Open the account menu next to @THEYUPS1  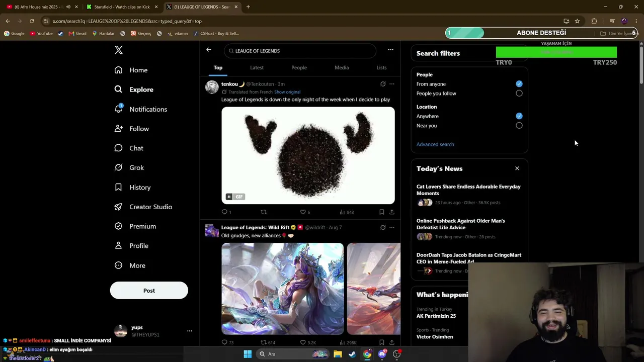coord(189,331)
